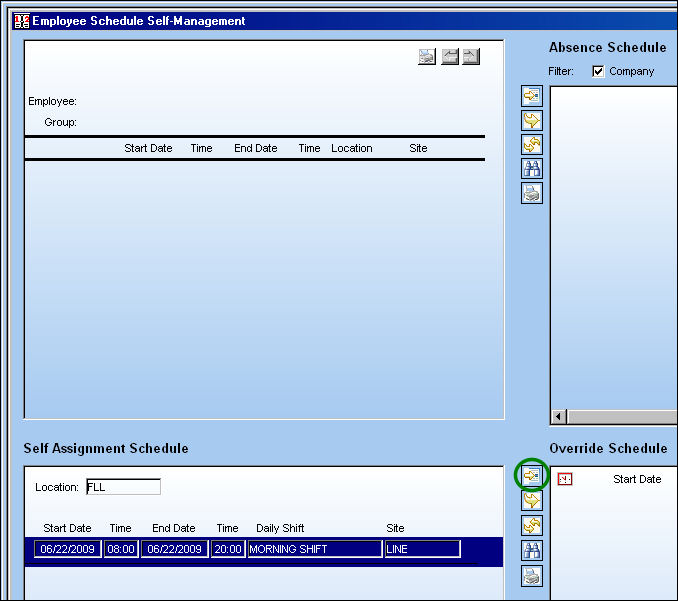Image resolution: width=678 pixels, height=601 pixels.
Task: Click the red clock icon in Override Schedule
Action: [565, 479]
